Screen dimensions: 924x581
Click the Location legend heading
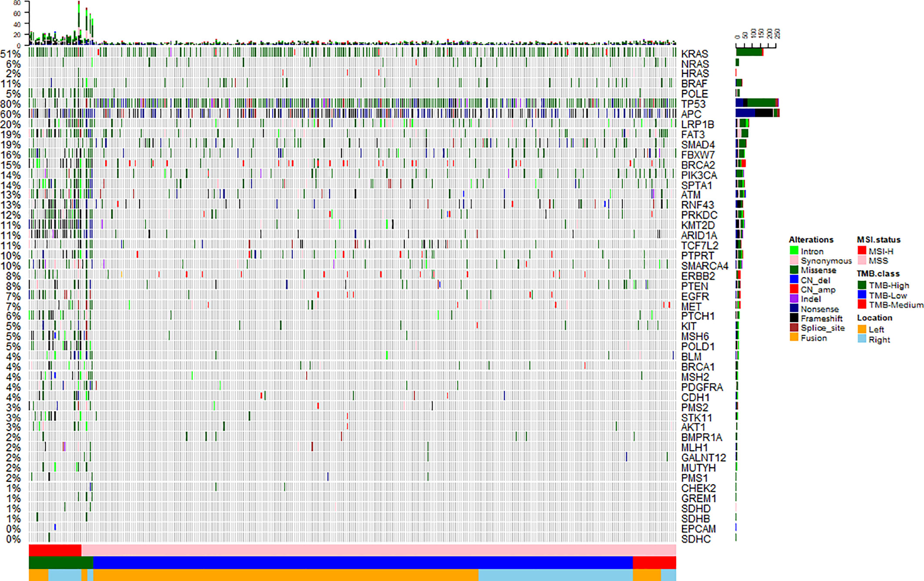click(874, 318)
